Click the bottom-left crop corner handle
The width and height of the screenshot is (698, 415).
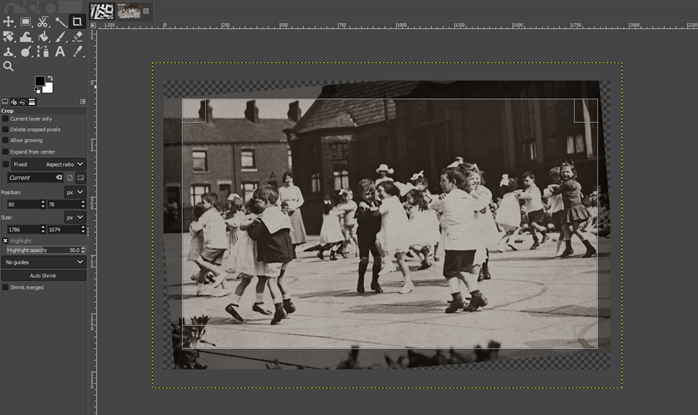tap(194, 337)
